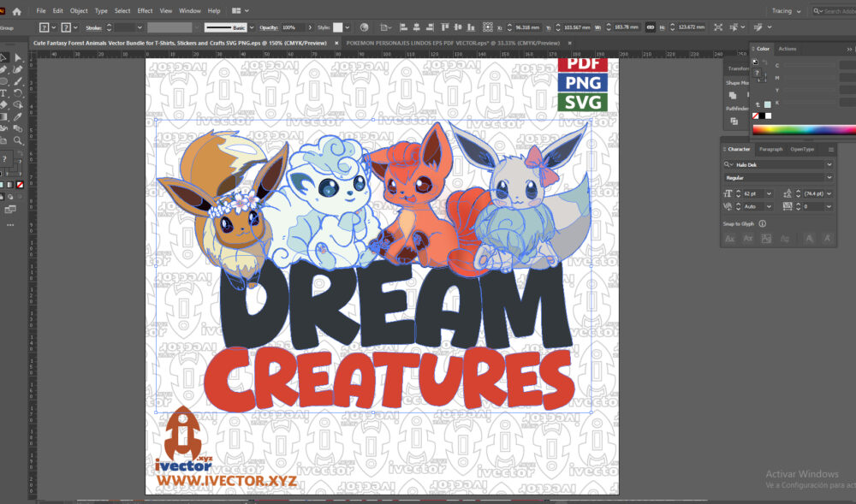
Task: Click the kerning icon in Character panel
Action: (728, 207)
